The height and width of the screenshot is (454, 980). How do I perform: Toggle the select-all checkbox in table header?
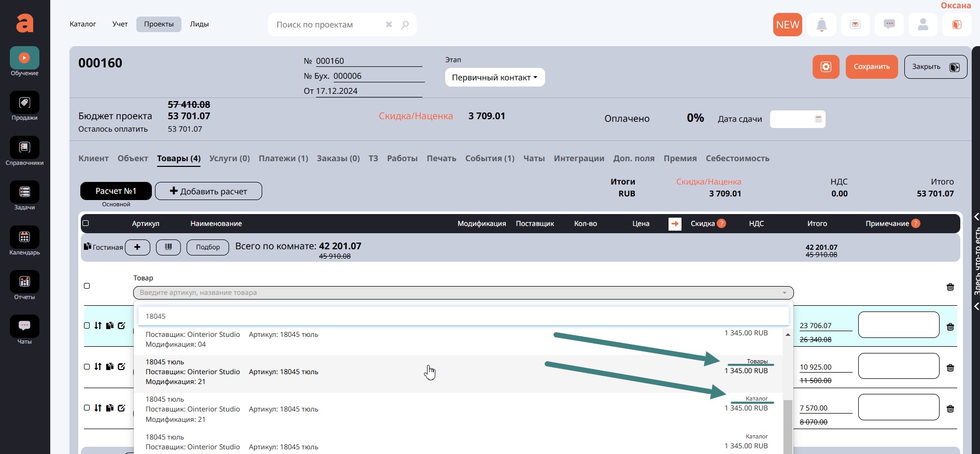[86, 223]
